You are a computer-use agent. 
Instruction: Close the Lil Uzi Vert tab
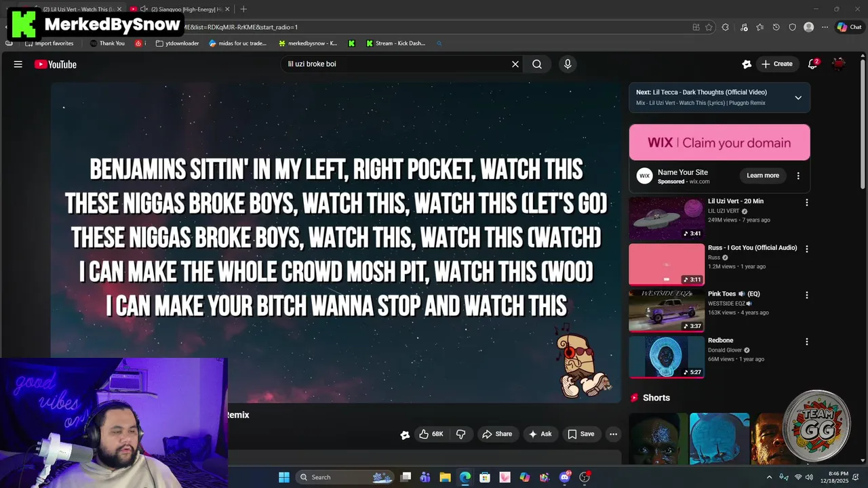pyautogui.click(x=119, y=9)
